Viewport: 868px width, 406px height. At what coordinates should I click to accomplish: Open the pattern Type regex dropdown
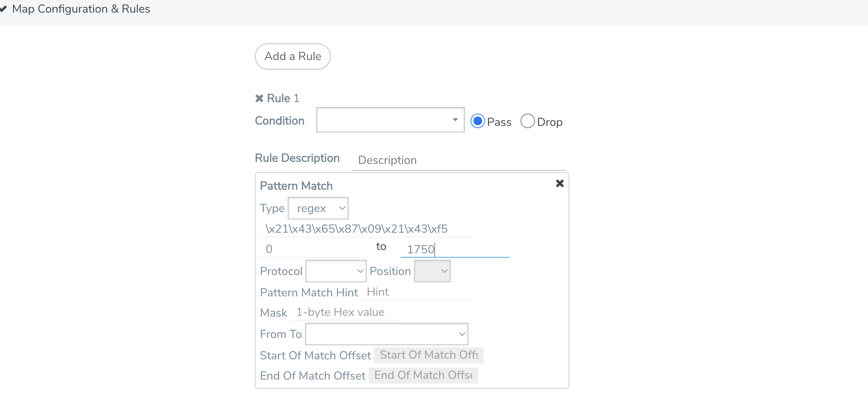tap(318, 208)
